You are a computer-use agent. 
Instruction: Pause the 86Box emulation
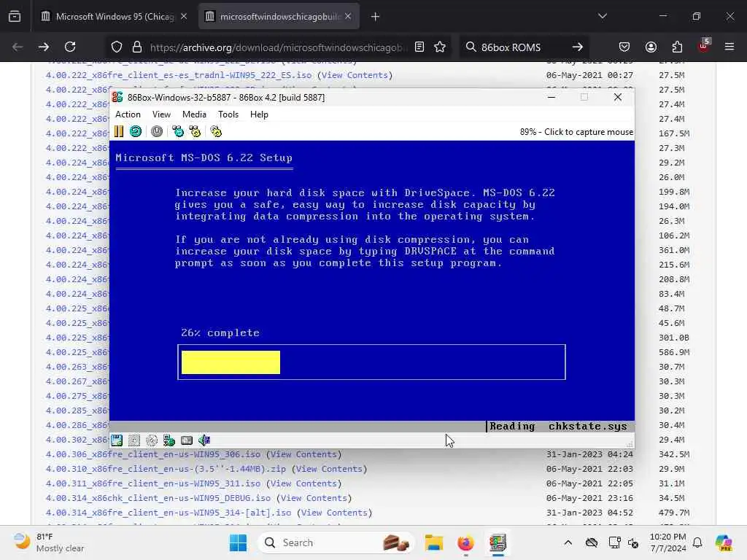119,131
